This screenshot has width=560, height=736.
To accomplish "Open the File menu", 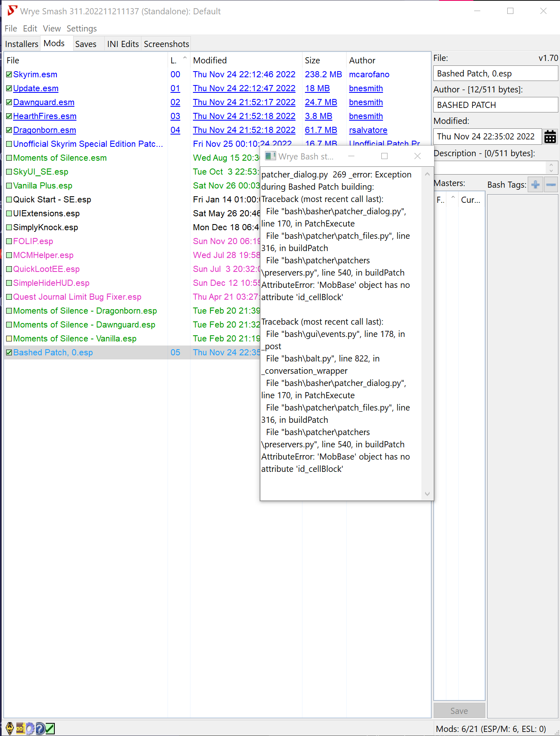I will 11,29.
